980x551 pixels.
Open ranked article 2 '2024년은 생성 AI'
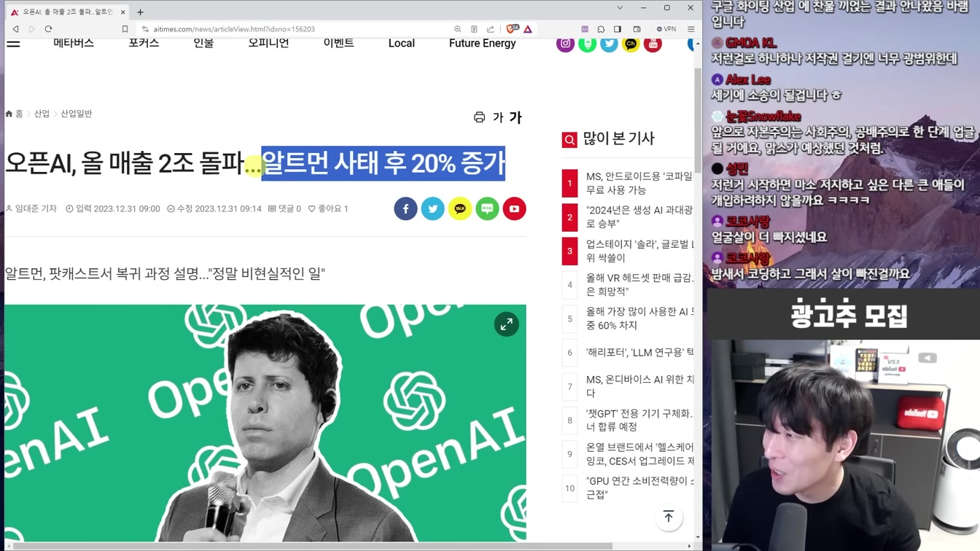coord(639,217)
